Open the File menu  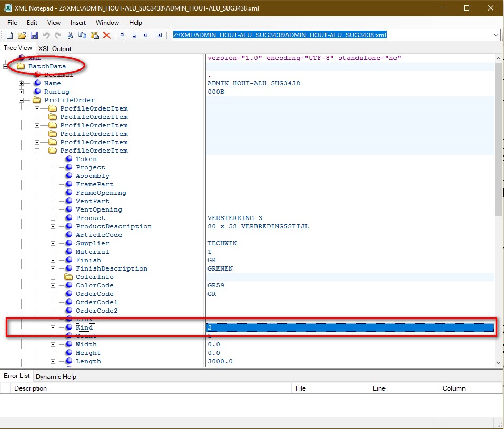click(x=12, y=23)
